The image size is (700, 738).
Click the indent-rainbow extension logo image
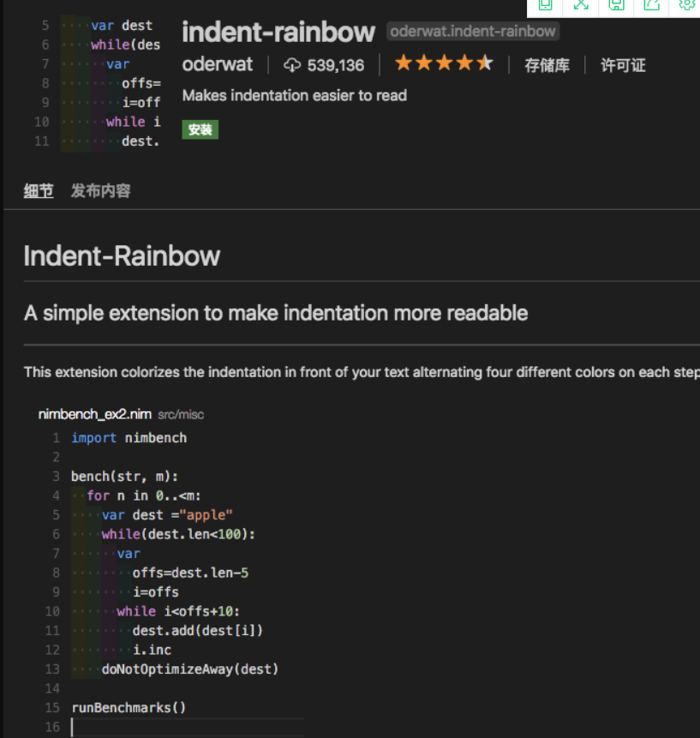coord(98,83)
